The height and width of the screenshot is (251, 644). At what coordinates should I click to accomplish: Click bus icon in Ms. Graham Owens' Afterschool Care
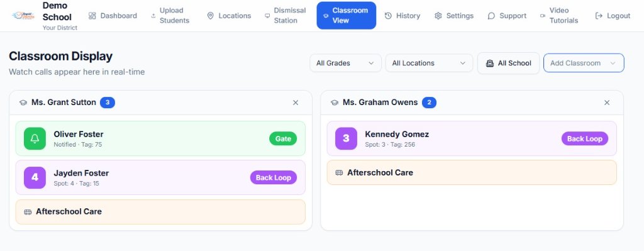coord(339,173)
